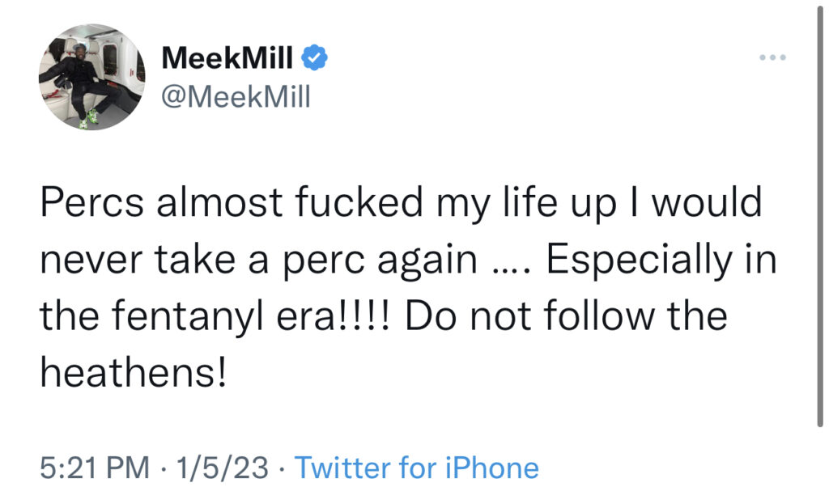Click the word heathens! ending the tweet
This screenshot has height=504, width=829.
[134, 372]
